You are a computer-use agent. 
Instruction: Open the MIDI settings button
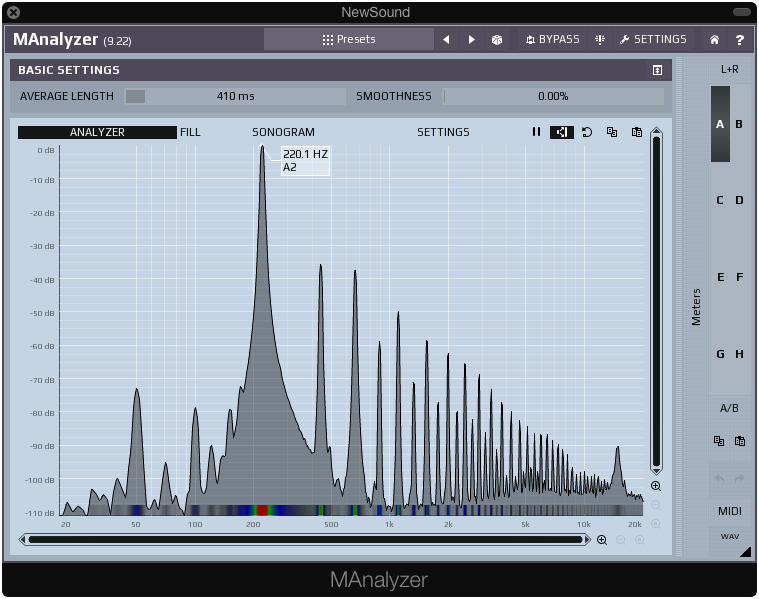pyautogui.click(x=729, y=511)
